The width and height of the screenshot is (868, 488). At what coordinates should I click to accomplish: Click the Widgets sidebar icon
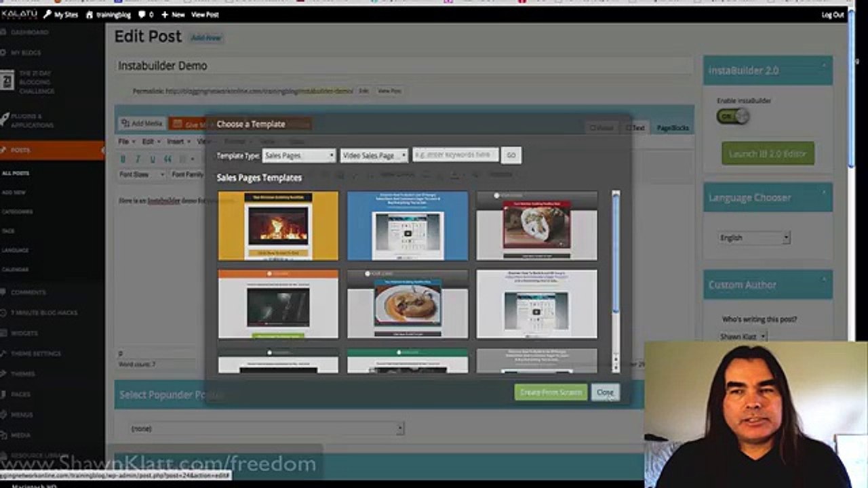click(x=4, y=333)
